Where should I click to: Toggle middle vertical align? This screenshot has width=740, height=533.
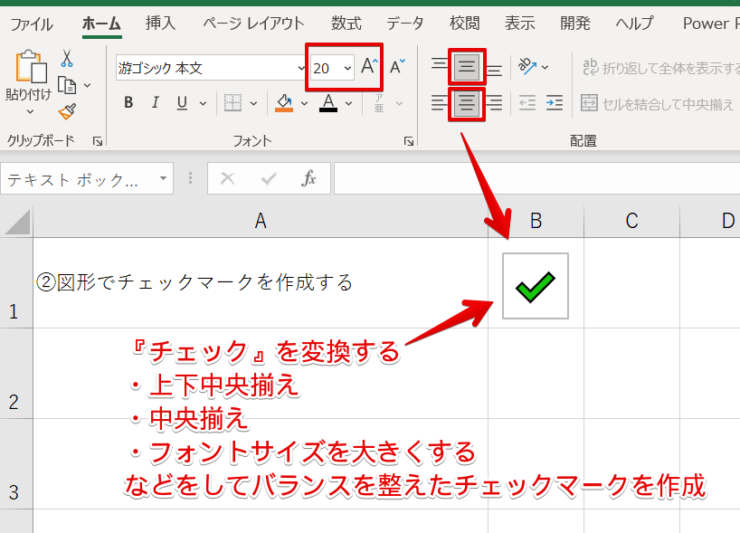pyautogui.click(x=466, y=67)
